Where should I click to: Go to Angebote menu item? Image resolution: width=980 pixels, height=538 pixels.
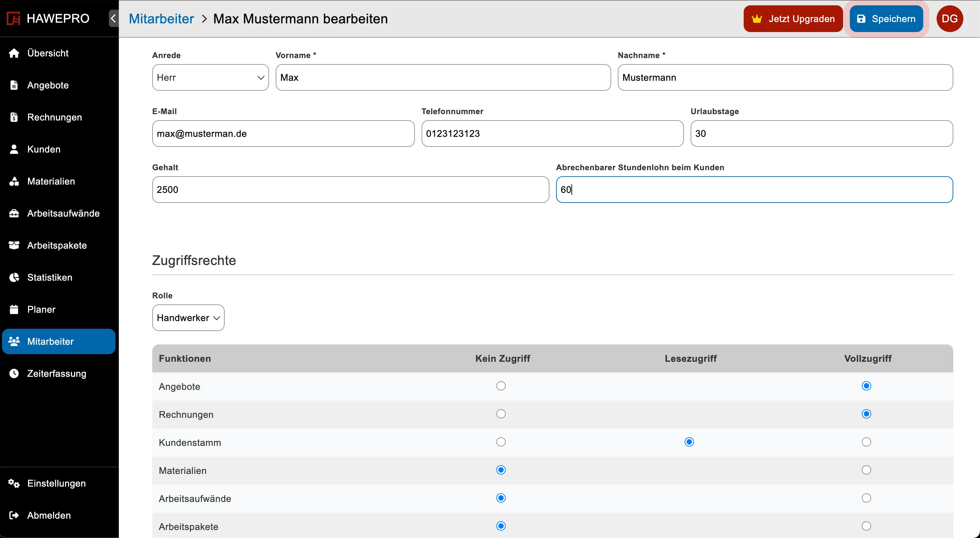[59, 85]
